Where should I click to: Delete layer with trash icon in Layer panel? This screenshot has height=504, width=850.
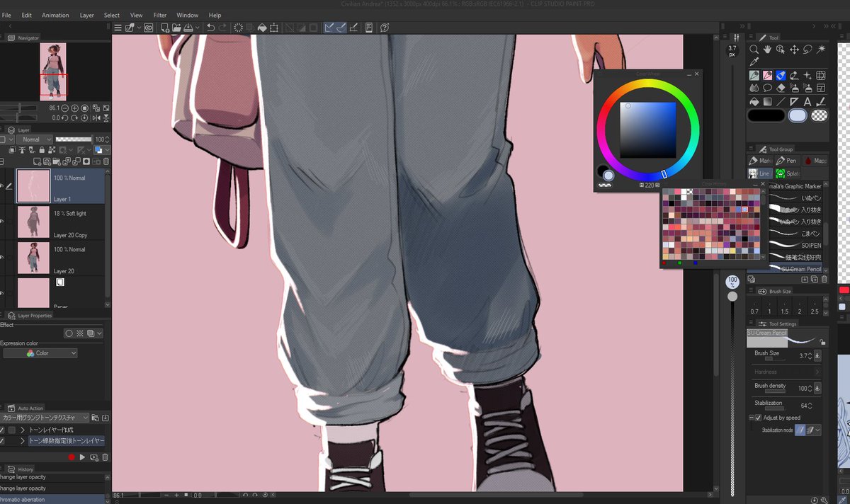pos(105,163)
